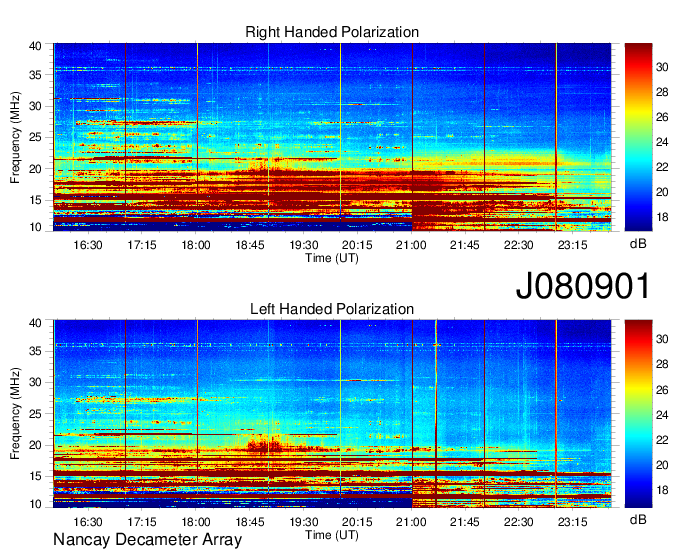This screenshot has height=552, width=680.
Task: Click "20" frequency tick of Left Handed plot
Action: [36, 445]
